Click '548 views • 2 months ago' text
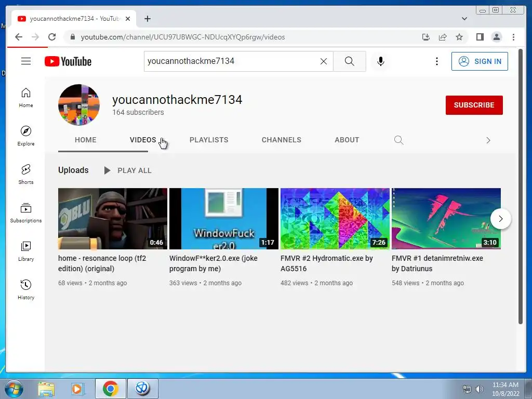Viewport: 532px width, 399px height. [428, 283]
